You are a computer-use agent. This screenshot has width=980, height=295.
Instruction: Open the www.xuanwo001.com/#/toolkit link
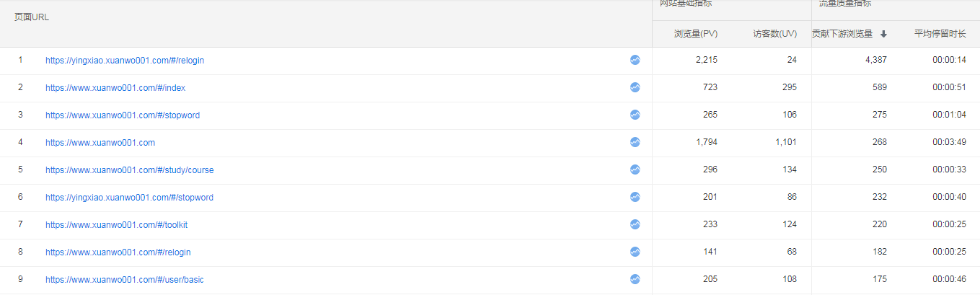click(116, 225)
